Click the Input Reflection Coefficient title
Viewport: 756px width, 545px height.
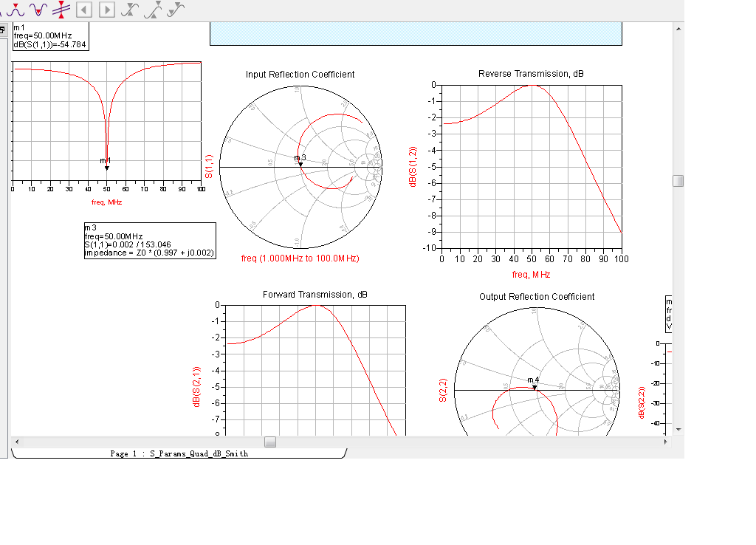coord(300,75)
